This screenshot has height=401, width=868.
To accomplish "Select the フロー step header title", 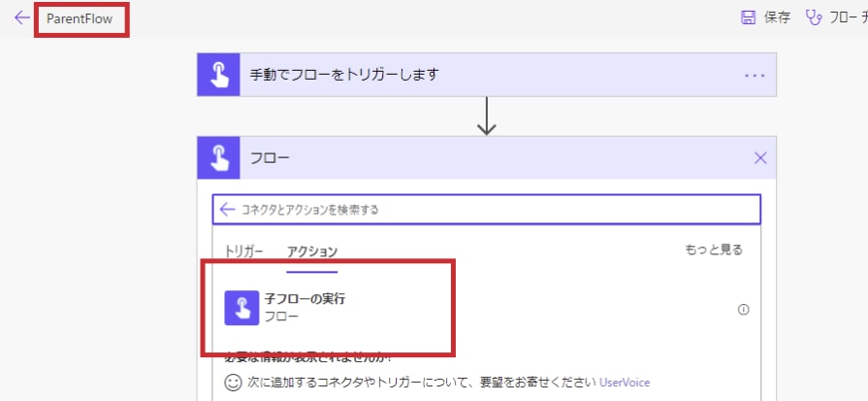I will click(270, 158).
